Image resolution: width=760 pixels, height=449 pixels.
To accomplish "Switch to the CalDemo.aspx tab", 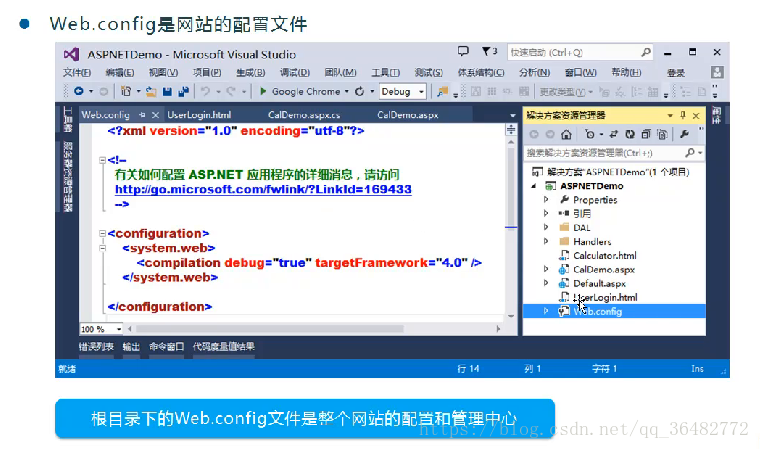I will coord(408,115).
